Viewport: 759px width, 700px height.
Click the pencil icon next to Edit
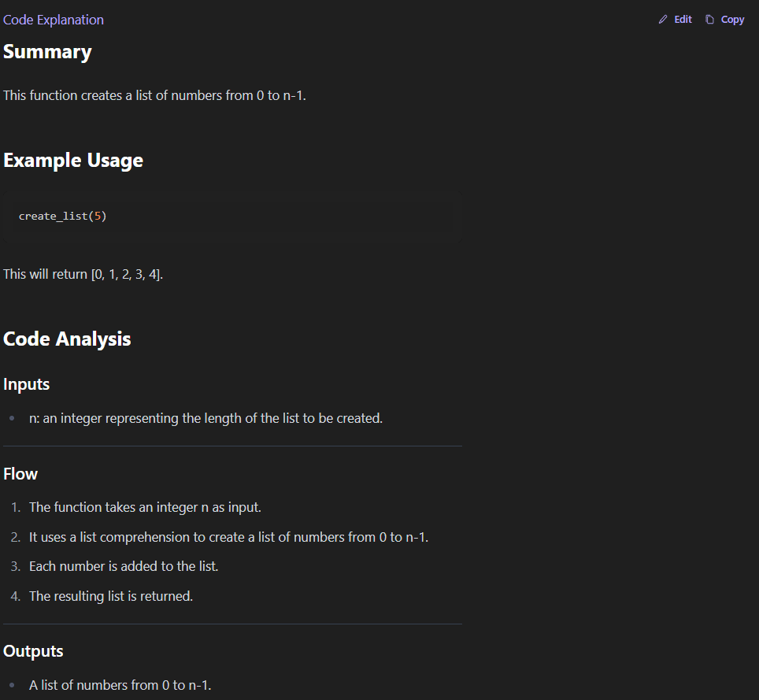(663, 20)
